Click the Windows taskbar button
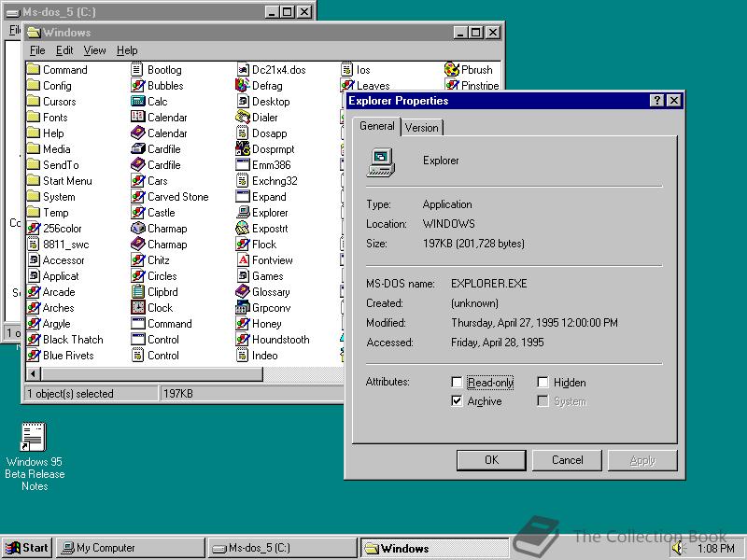This screenshot has height=560, width=747. [x=434, y=548]
